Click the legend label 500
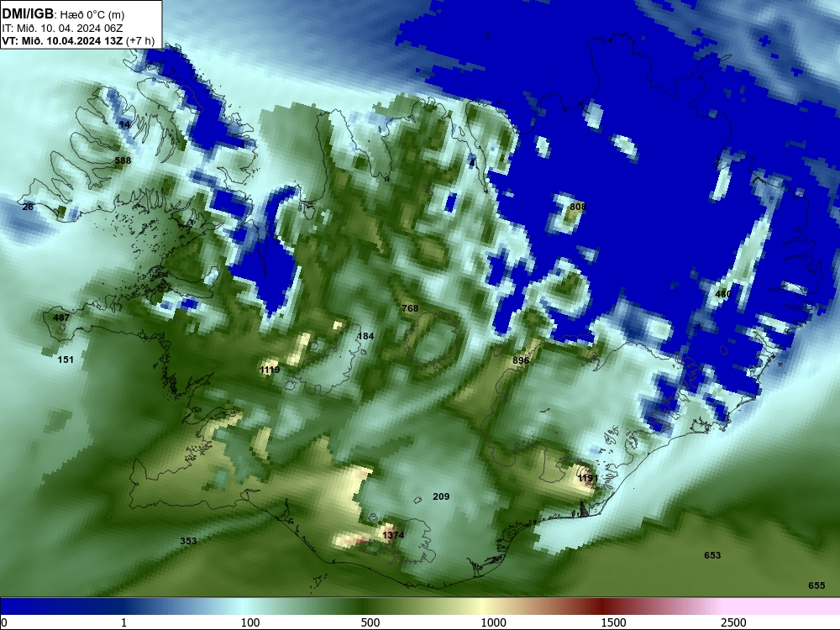The image size is (840, 630). tap(370, 622)
